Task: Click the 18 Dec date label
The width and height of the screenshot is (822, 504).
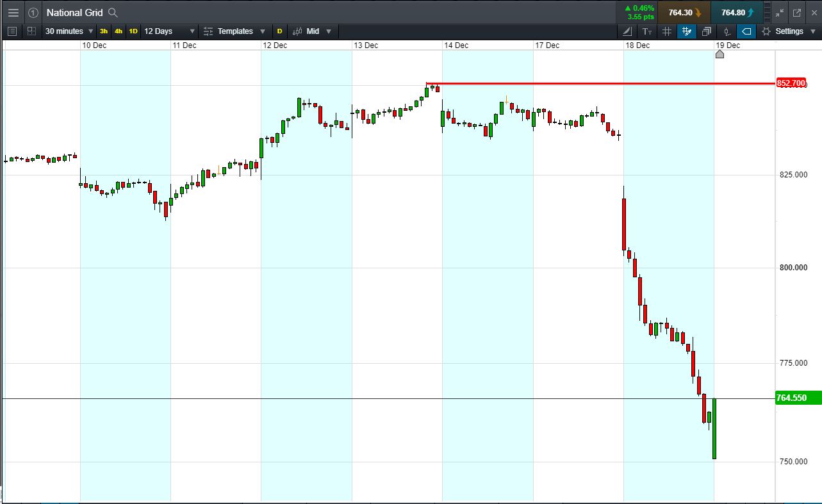Action: (x=638, y=45)
